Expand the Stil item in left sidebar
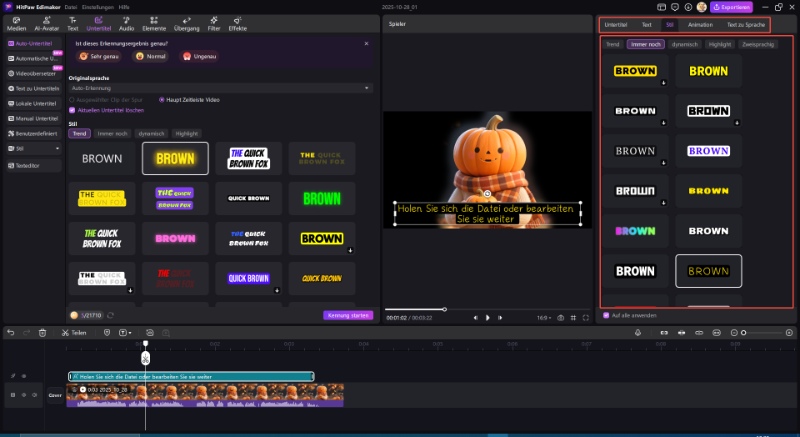 (30, 147)
